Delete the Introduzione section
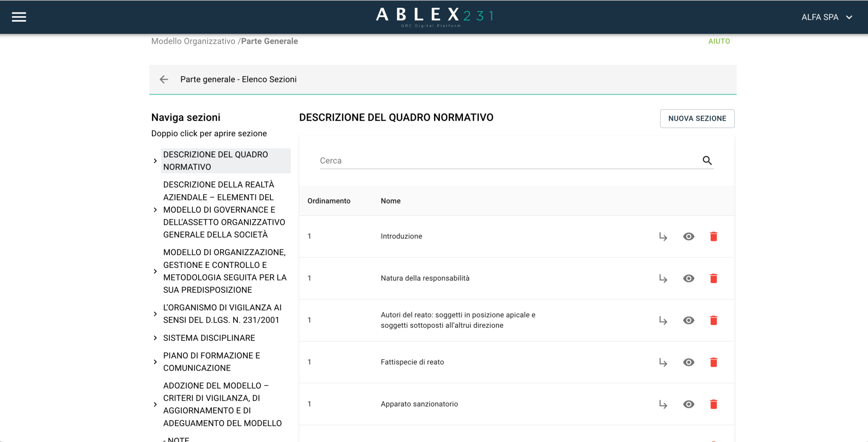Viewport: 868px width, 442px height. pos(713,237)
